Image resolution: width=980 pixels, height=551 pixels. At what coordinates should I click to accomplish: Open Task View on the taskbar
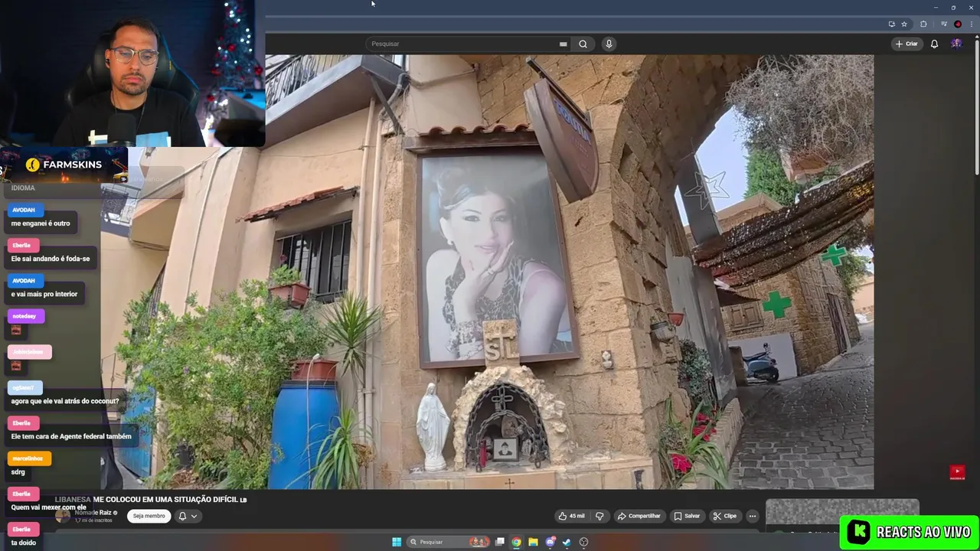point(500,542)
